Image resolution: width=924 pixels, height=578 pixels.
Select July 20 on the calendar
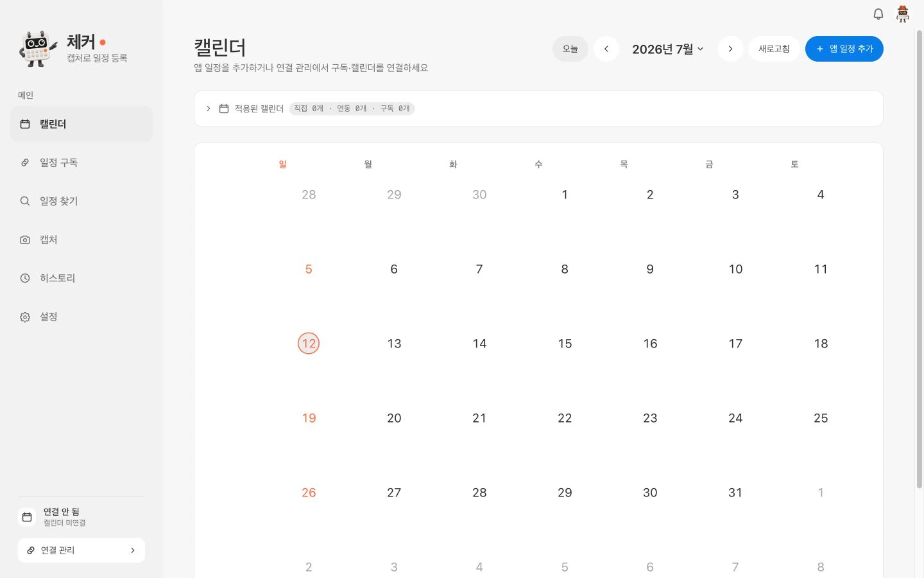[394, 418]
